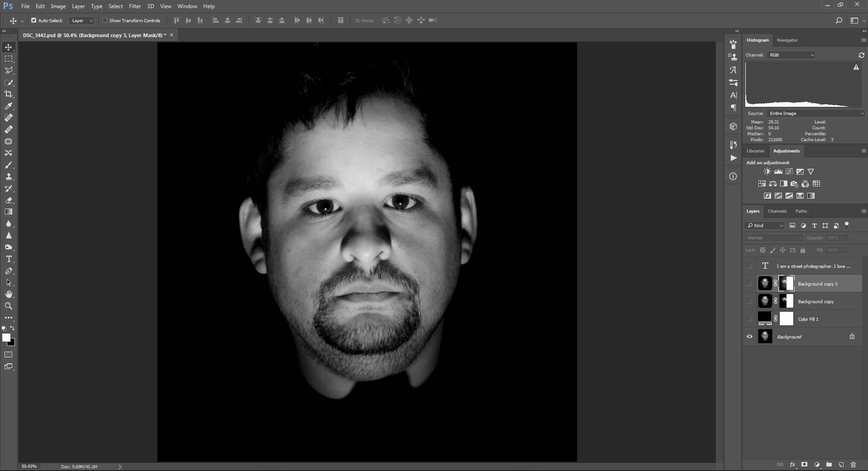Open the Image menu
This screenshot has height=471, width=868.
tap(58, 6)
